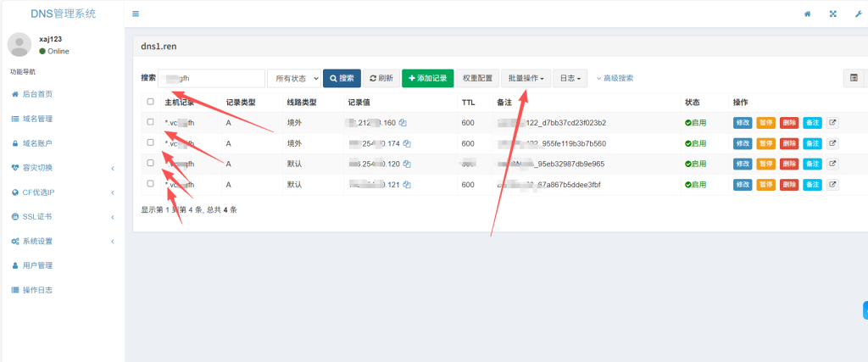
Task: Click 暂停 for the d7bb37cd23f023b2 row
Action: click(x=766, y=123)
